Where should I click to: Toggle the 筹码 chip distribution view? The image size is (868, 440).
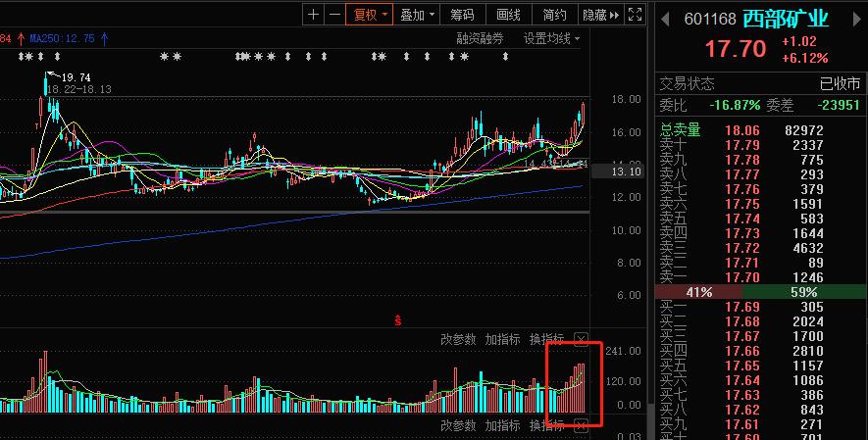point(462,15)
